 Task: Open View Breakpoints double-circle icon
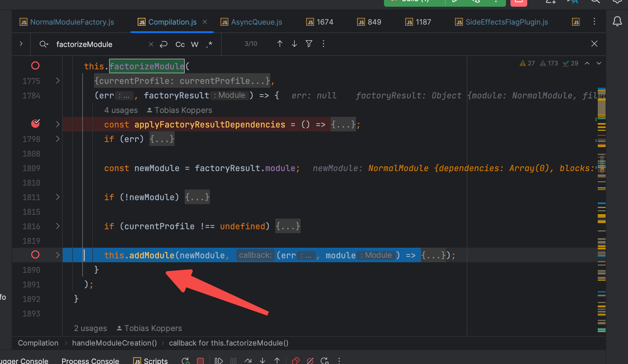(296, 361)
